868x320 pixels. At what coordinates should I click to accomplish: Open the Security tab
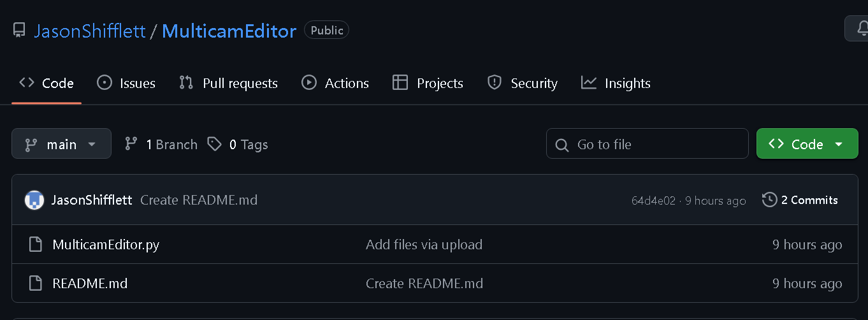point(523,84)
